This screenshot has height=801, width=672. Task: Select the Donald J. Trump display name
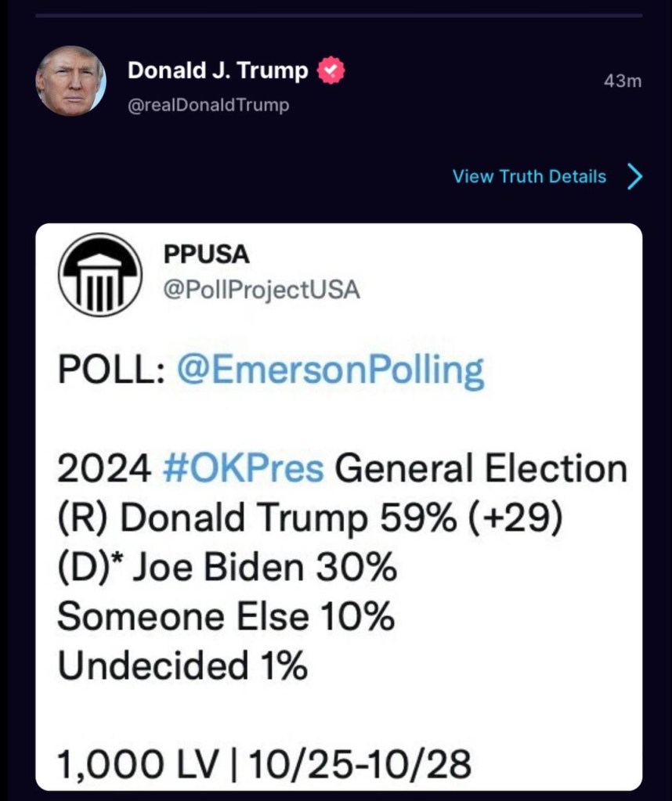218,70
